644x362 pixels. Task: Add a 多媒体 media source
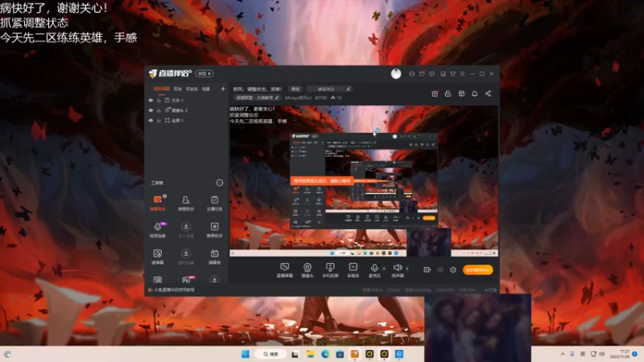coord(353,270)
